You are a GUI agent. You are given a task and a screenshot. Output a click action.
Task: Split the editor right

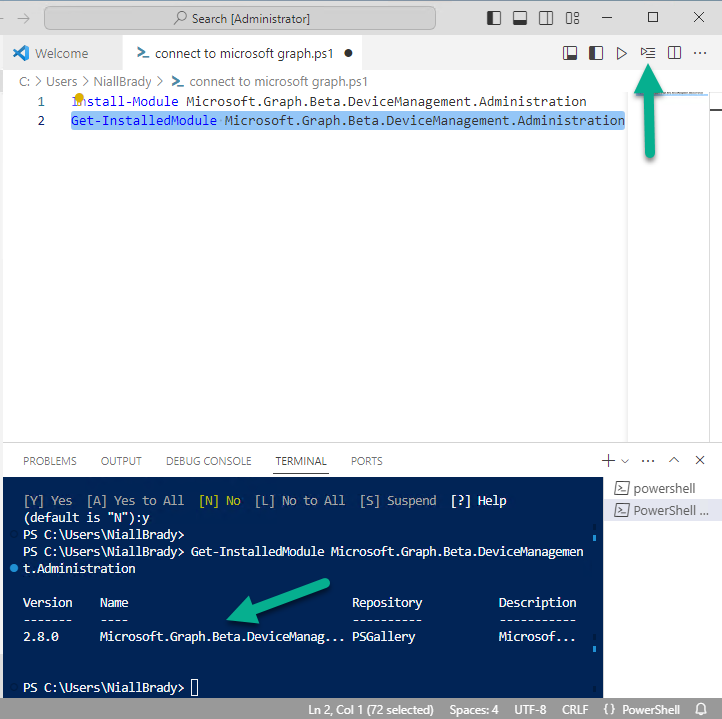[x=674, y=53]
